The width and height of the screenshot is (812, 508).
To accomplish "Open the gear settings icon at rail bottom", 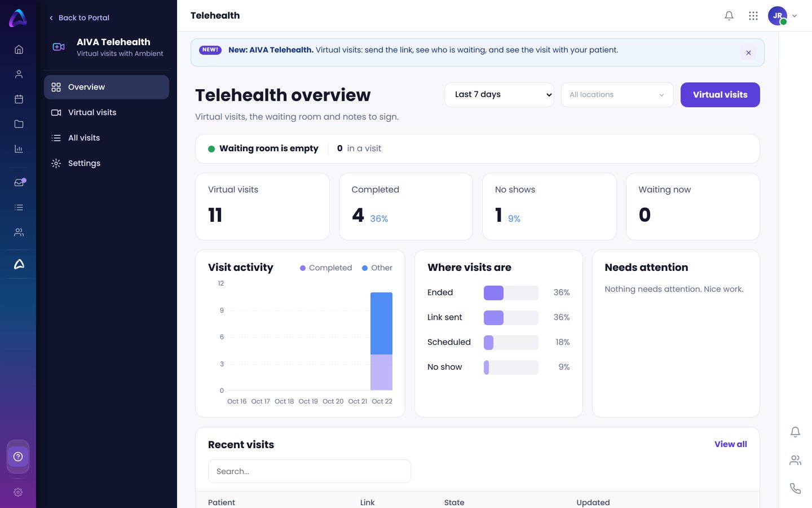I will [18, 492].
